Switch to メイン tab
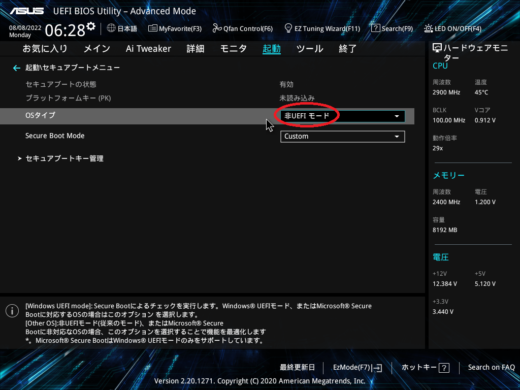 pos(97,49)
